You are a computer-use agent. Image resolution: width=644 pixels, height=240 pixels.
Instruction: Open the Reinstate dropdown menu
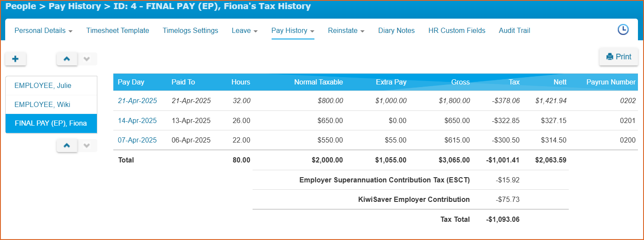[x=346, y=31]
